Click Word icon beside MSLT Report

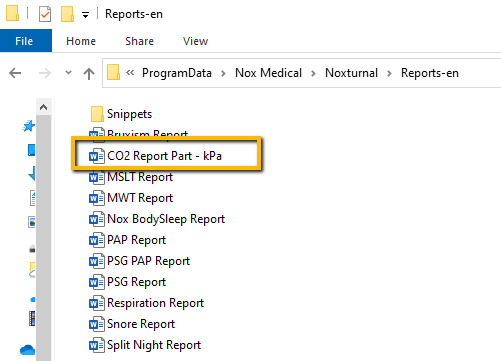97,177
